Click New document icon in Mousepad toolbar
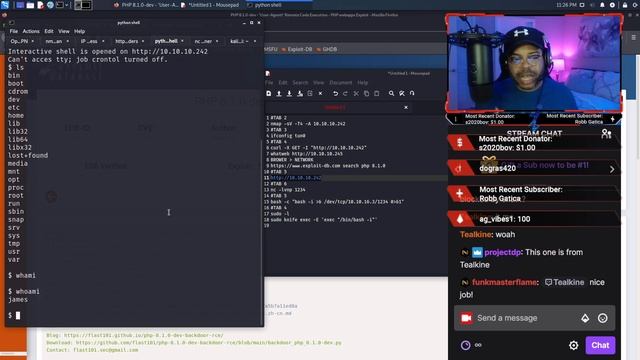 (x=269, y=93)
